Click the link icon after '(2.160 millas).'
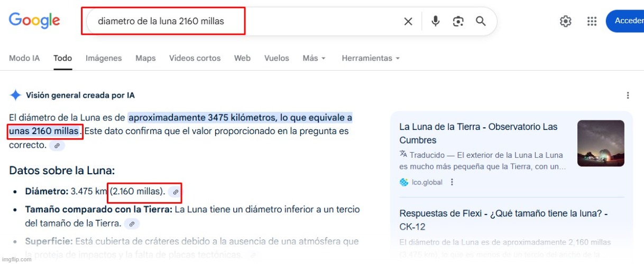 [176, 192]
